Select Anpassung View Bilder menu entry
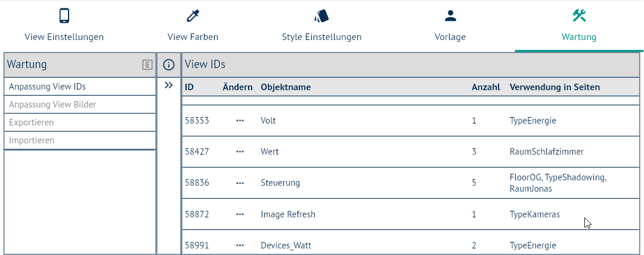 coord(52,105)
